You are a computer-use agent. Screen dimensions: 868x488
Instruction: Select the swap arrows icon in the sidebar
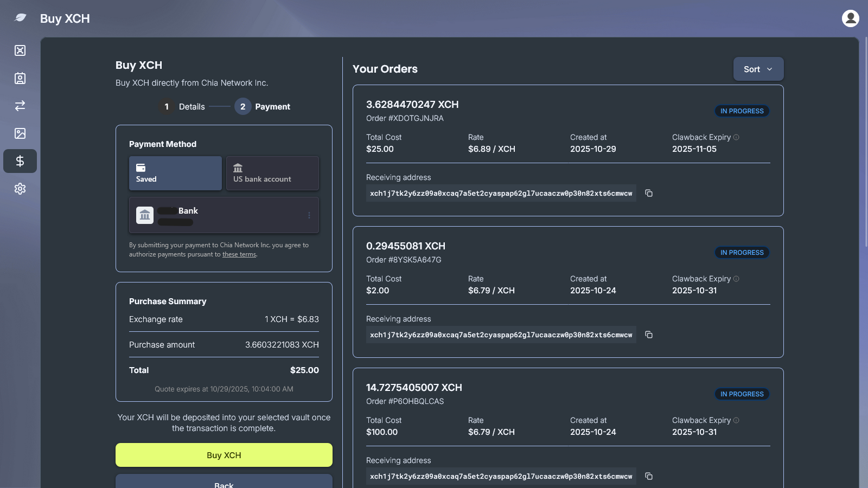tap(20, 106)
